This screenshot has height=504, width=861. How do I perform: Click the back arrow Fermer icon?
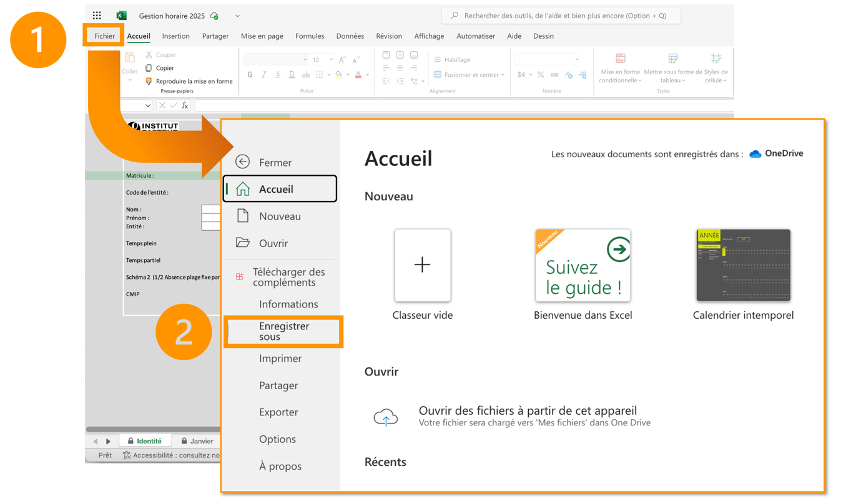(243, 162)
